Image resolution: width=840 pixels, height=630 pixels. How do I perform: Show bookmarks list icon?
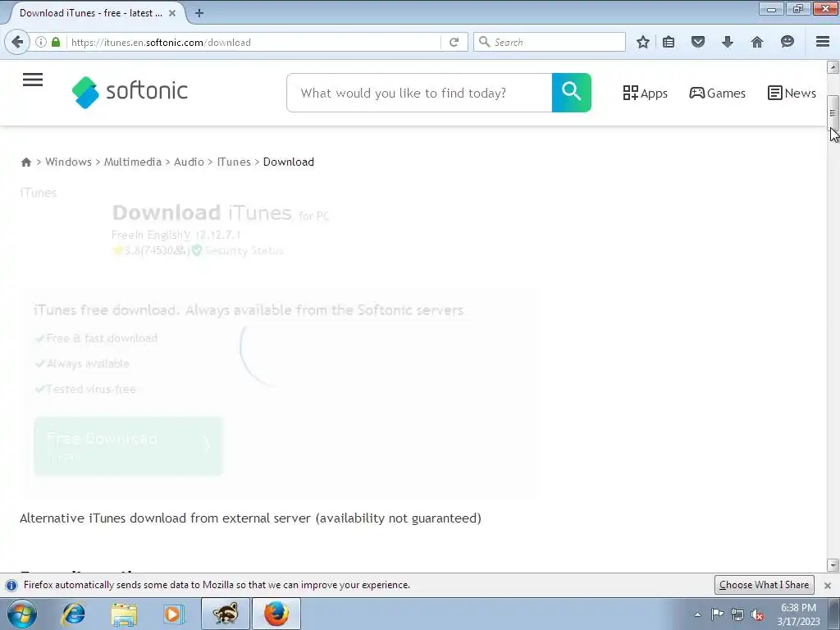click(x=668, y=42)
